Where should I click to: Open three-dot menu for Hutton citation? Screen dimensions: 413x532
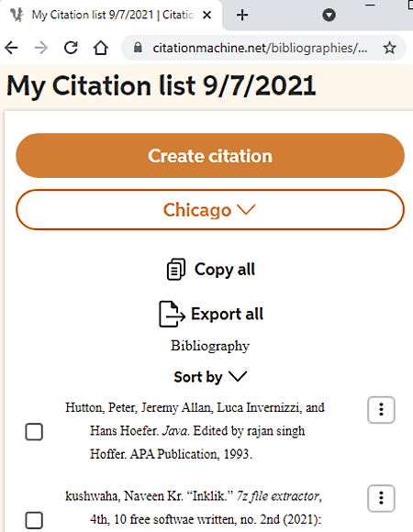click(x=381, y=409)
